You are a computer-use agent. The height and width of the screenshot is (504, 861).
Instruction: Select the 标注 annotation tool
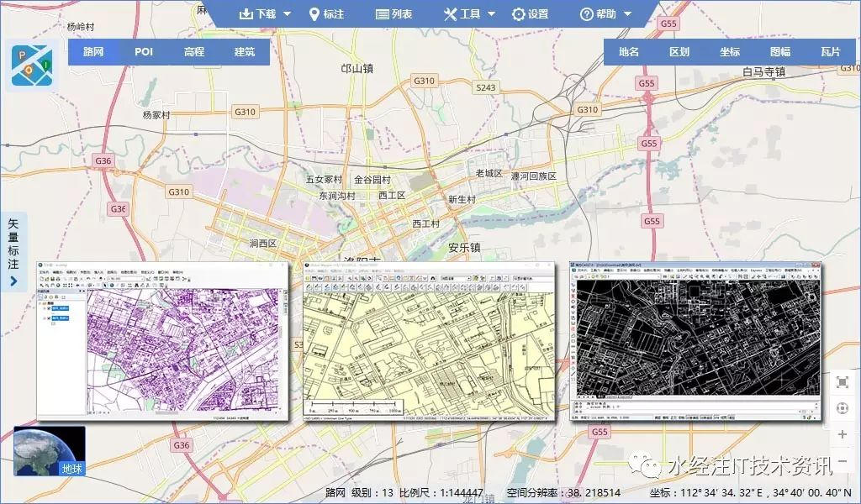(x=330, y=13)
